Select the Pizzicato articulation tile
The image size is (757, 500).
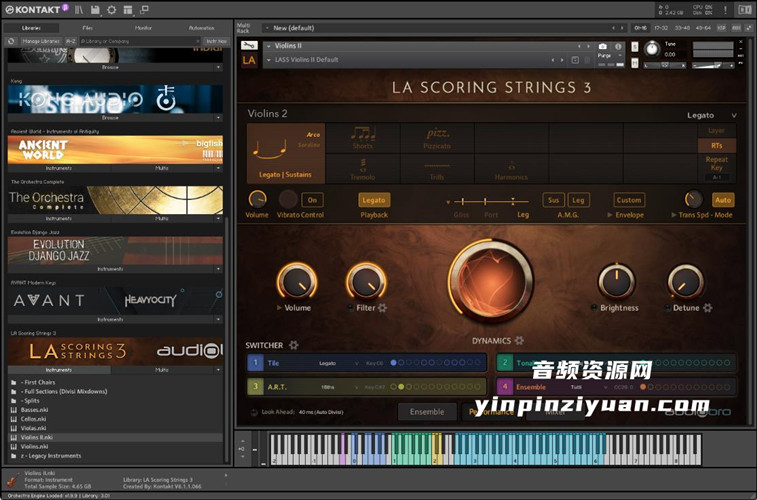click(x=437, y=138)
